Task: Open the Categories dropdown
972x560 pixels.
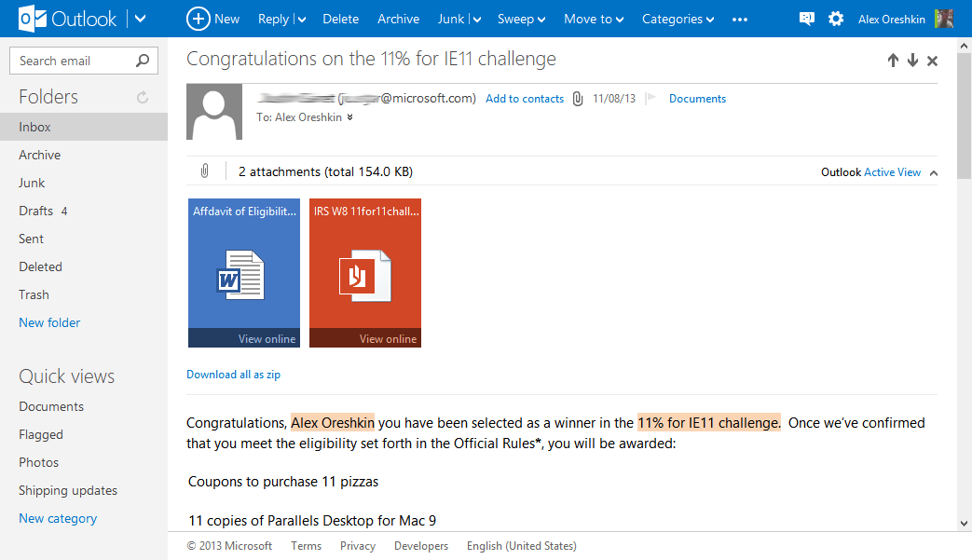Action: point(678,20)
